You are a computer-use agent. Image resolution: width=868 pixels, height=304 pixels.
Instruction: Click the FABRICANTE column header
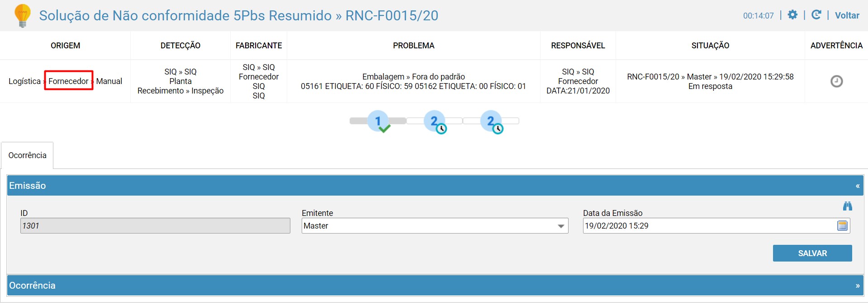pos(259,46)
